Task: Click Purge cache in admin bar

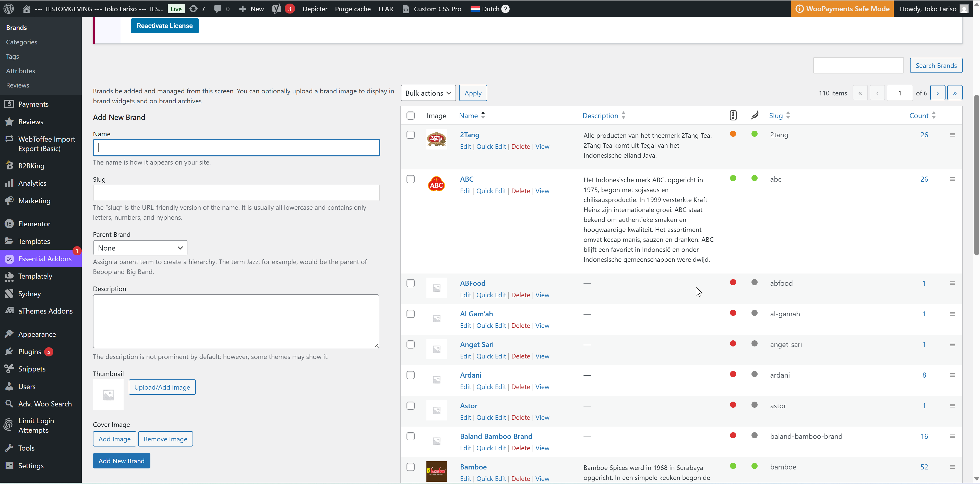Action: [x=353, y=9]
